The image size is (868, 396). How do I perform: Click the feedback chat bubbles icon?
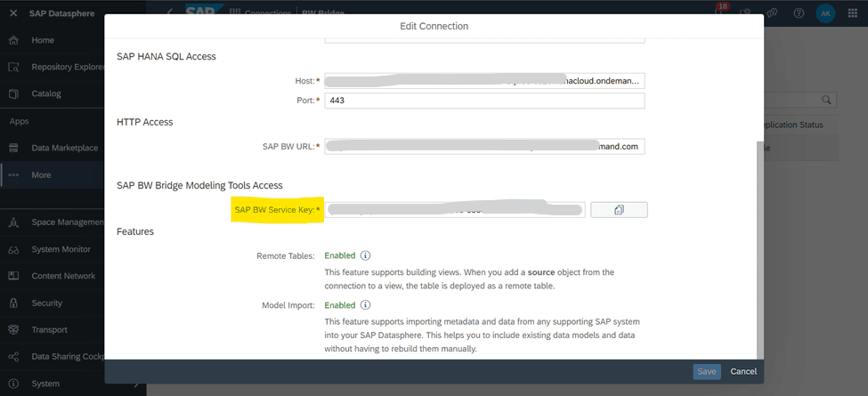coord(773,13)
